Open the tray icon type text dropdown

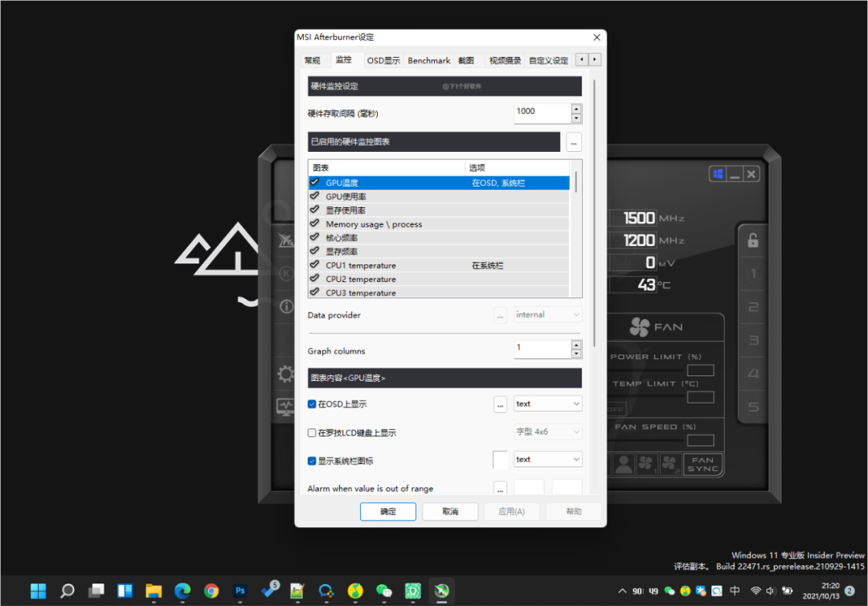547,460
